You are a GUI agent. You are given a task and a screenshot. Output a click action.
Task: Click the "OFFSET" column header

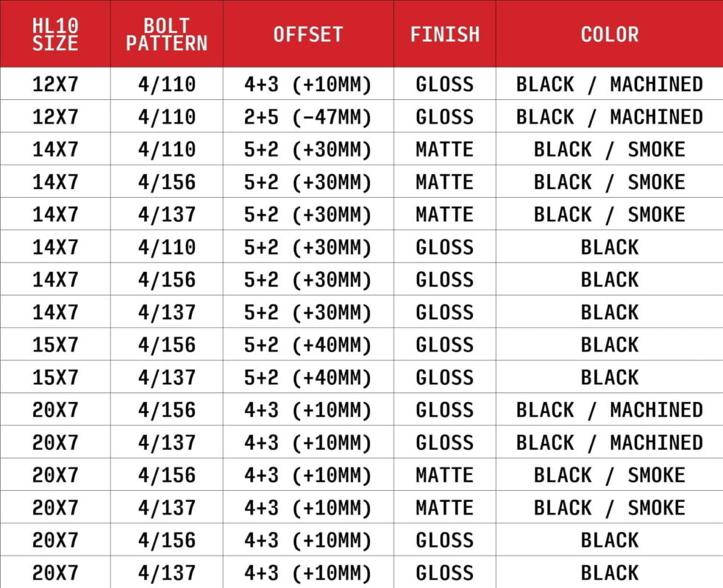(x=308, y=35)
